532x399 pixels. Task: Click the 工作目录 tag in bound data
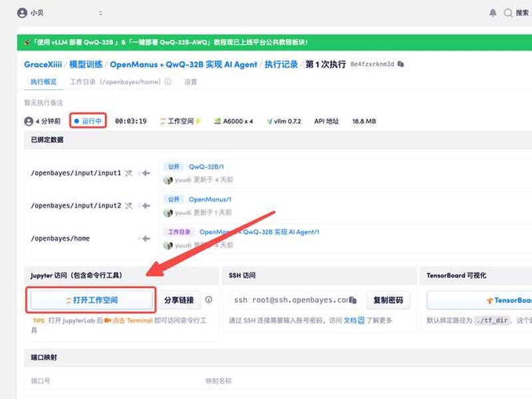click(x=179, y=232)
